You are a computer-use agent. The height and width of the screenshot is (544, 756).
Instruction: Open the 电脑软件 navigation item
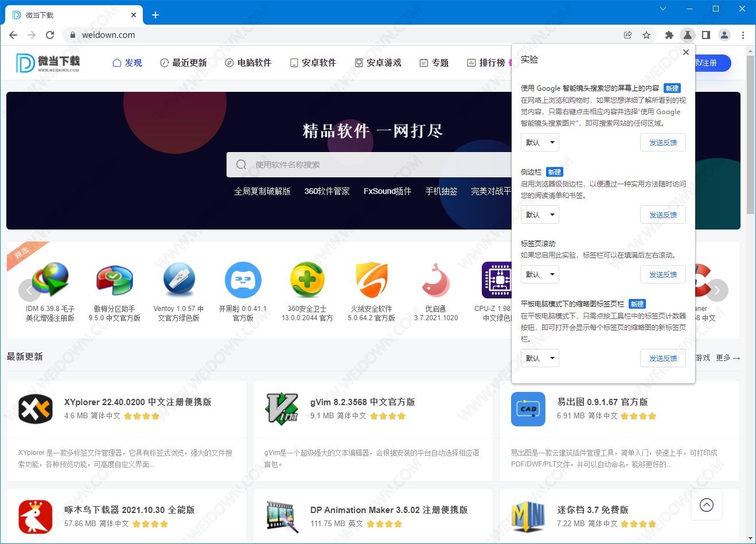(248, 63)
